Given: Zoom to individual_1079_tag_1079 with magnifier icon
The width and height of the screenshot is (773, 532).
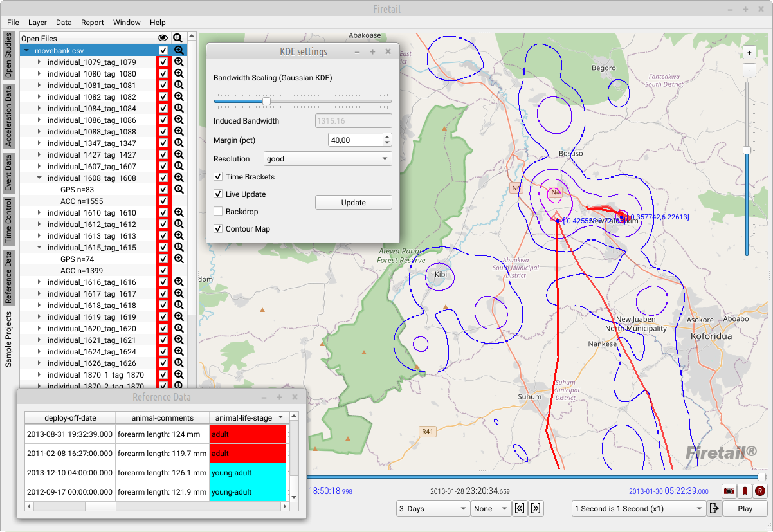Looking at the screenshot, I should (x=179, y=62).
